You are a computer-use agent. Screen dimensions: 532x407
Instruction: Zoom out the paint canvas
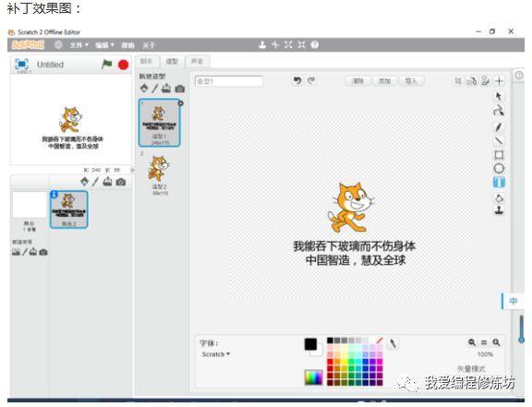(x=472, y=342)
